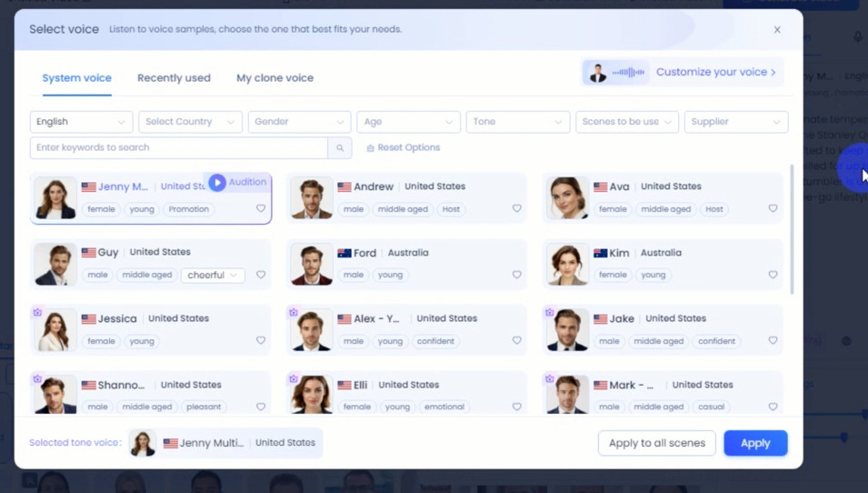Open the Tone filter dropdown
Image resolution: width=868 pixels, height=493 pixels.
tap(517, 122)
